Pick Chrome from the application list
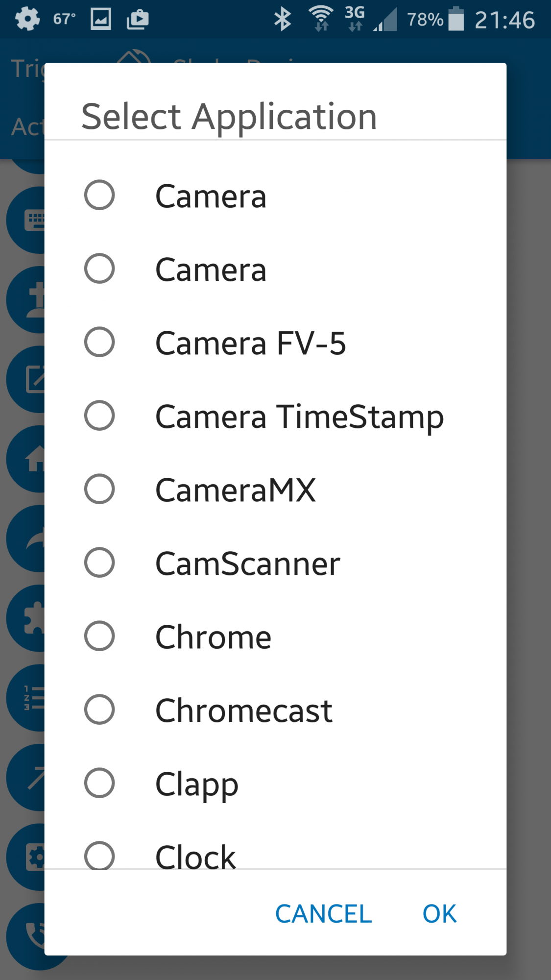Image resolution: width=551 pixels, height=980 pixels. point(99,636)
